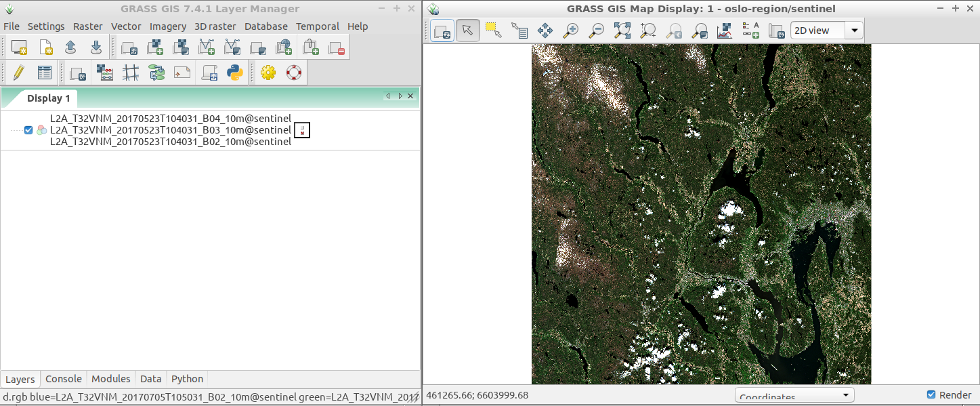Image resolution: width=980 pixels, height=406 pixels.
Task: Switch to the Data tab
Action: pyautogui.click(x=150, y=379)
